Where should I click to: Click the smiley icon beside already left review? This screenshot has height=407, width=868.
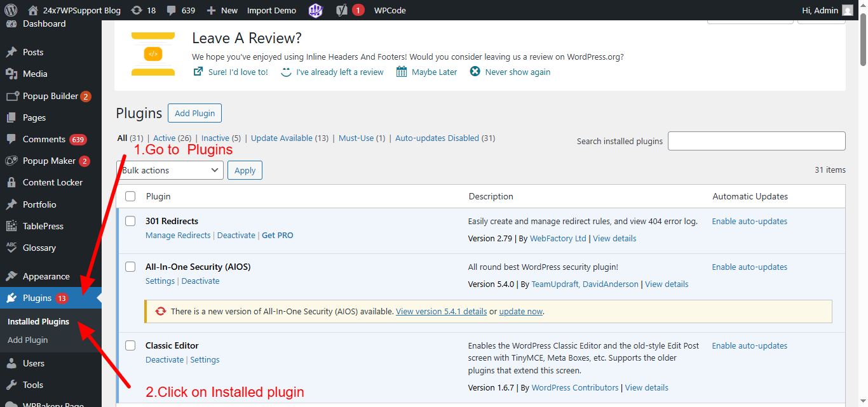[x=286, y=72]
